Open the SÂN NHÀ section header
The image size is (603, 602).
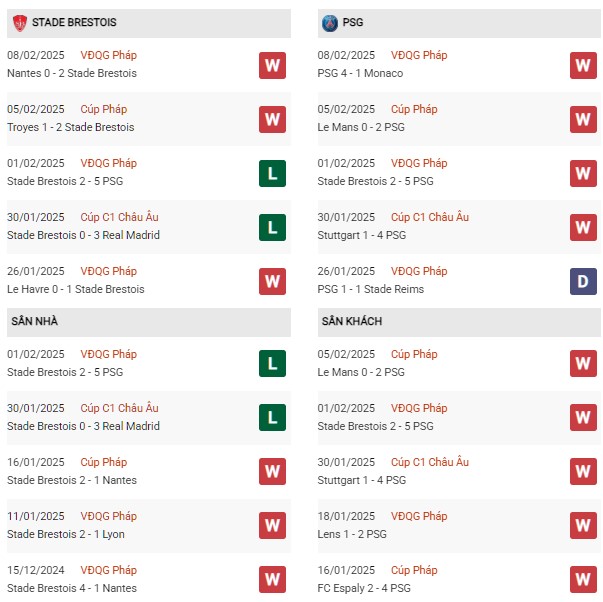[35, 321]
